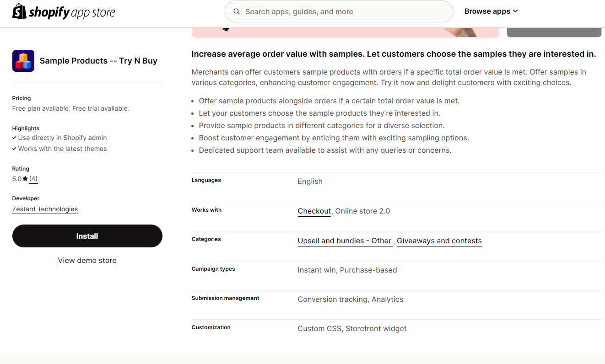The image size is (605, 364).
Task: Click the 'Developer' sidebar label
Action: 26,198
